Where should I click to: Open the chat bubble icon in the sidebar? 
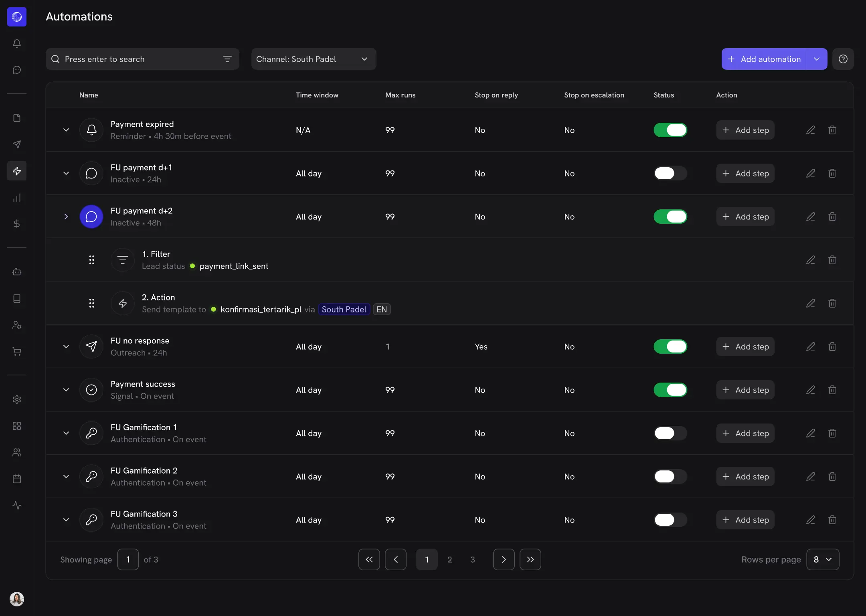point(17,70)
